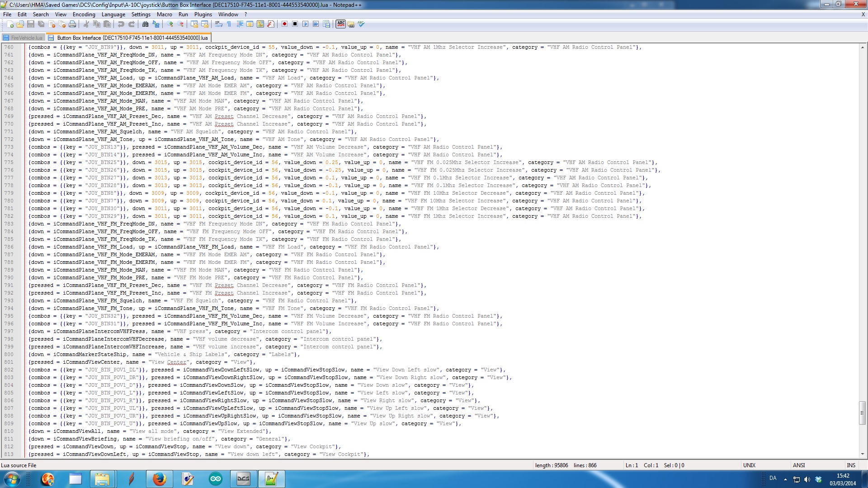The height and width of the screenshot is (488, 868).
Task: Open the Encoding menu
Action: pos(84,14)
